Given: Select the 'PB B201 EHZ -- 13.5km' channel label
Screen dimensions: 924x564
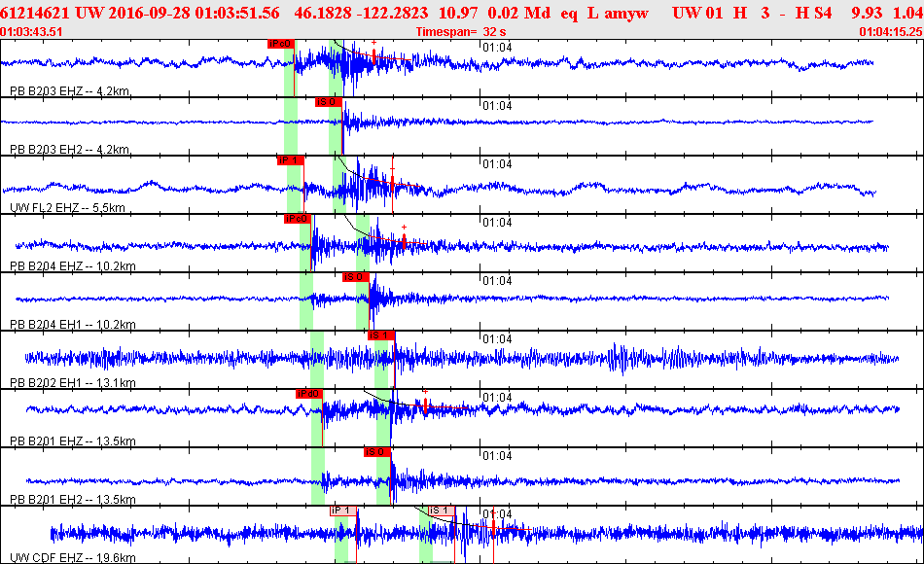Looking at the screenshot, I should coord(73,441).
